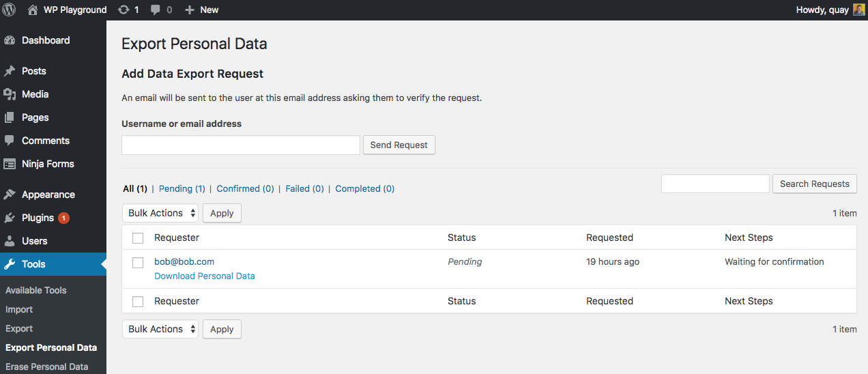Tick the checkbox for bob@bob.com request

click(138, 263)
